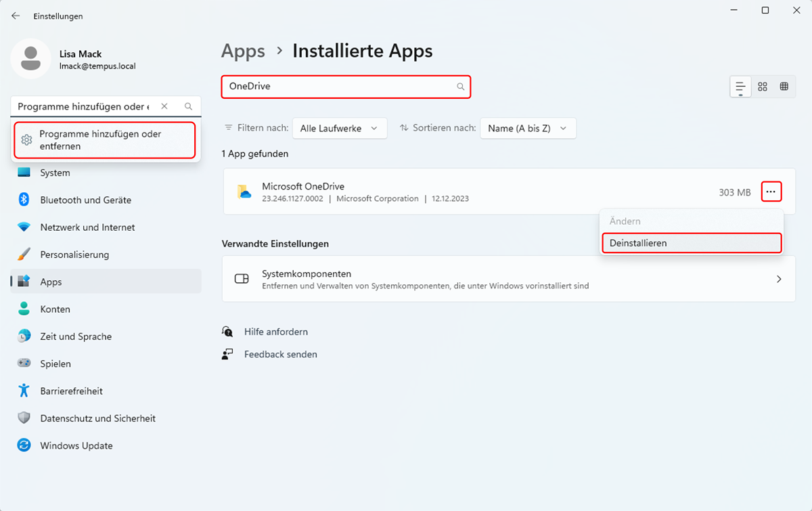Viewport: 812px width, 511px height.
Task: Click the Hilfe anfordern help icon
Action: pos(227,332)
